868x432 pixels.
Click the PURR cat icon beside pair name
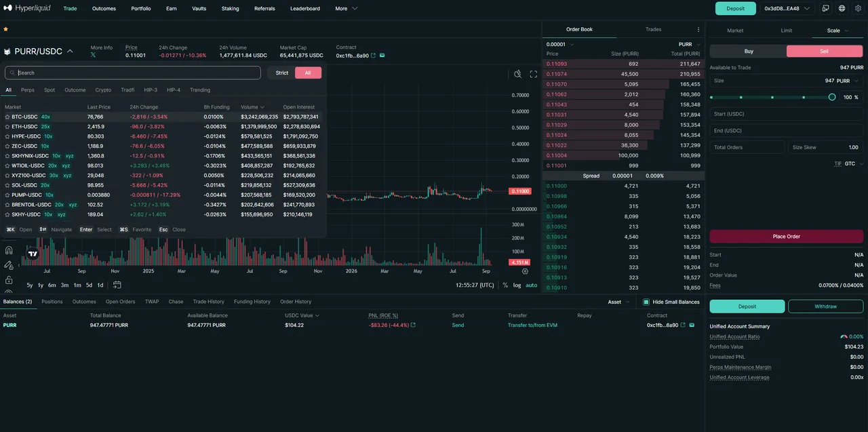tap(7, 52)
